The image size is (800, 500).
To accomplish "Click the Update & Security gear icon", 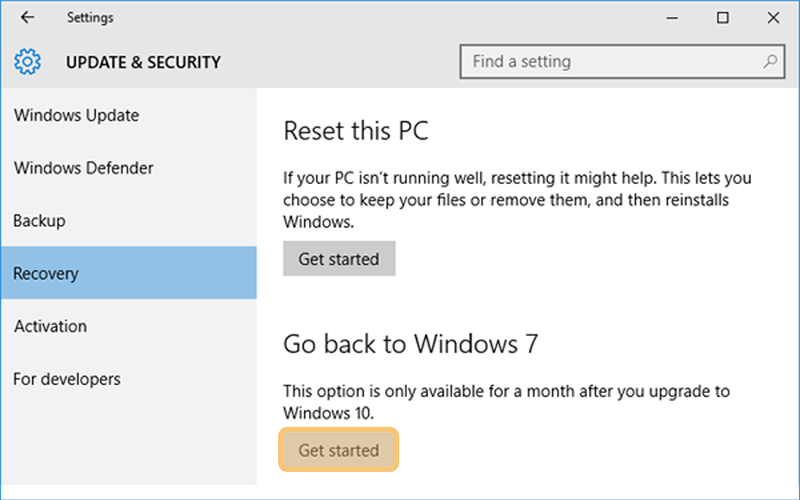I will 28,62.
